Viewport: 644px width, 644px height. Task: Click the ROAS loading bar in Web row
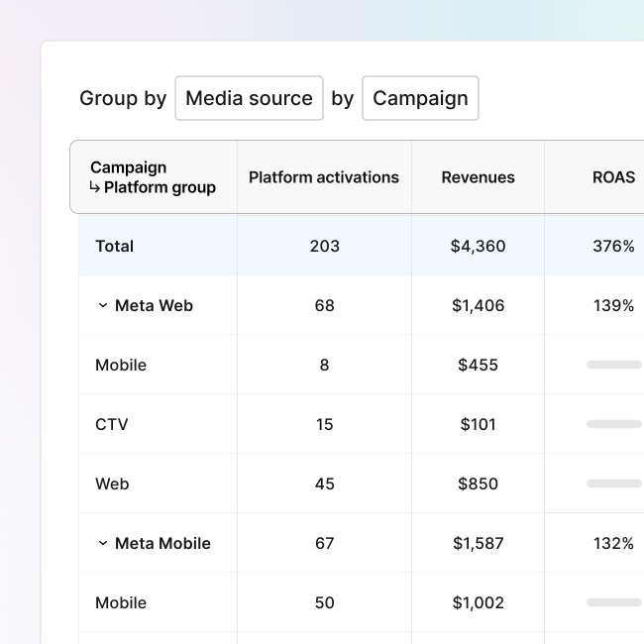click(613, 483)
